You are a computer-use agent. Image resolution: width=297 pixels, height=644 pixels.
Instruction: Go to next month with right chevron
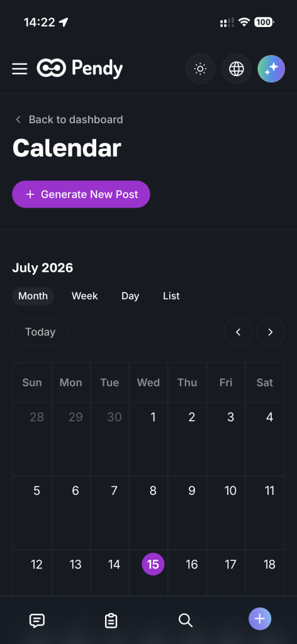click(x=271, y=332)
